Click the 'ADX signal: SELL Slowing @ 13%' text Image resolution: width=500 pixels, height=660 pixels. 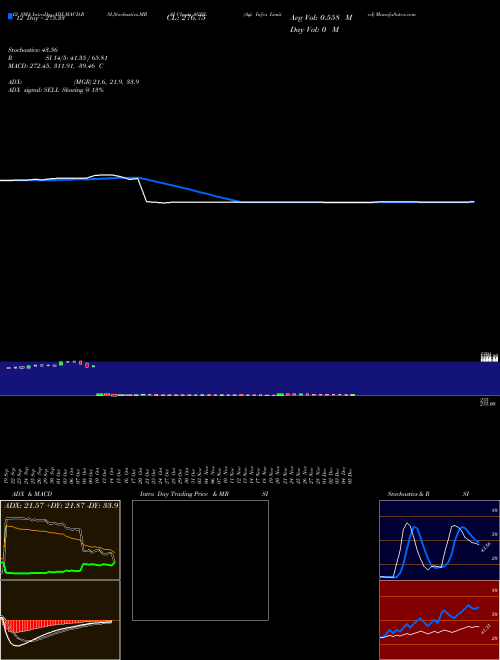(x=56, y=90)
